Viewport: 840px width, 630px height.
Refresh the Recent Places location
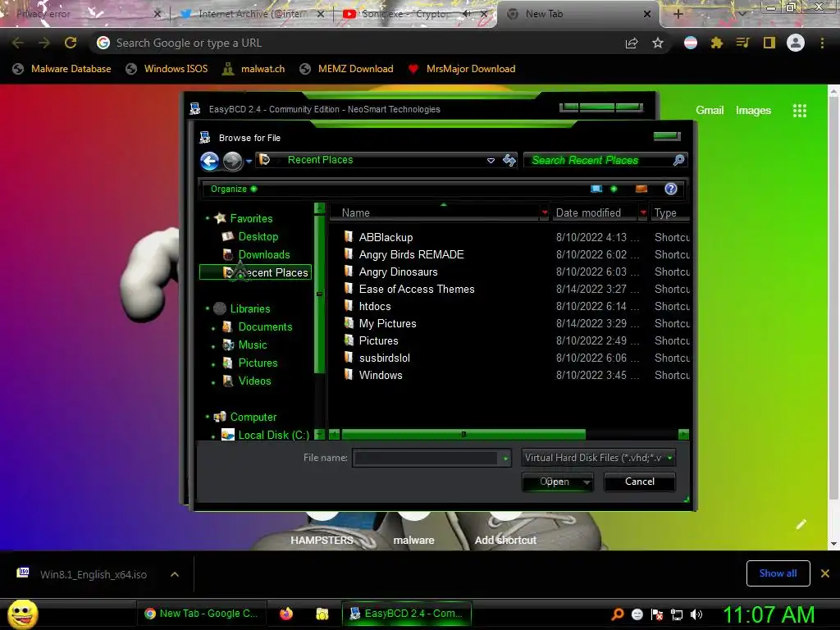pyautogui.click(x=509, y=160)
